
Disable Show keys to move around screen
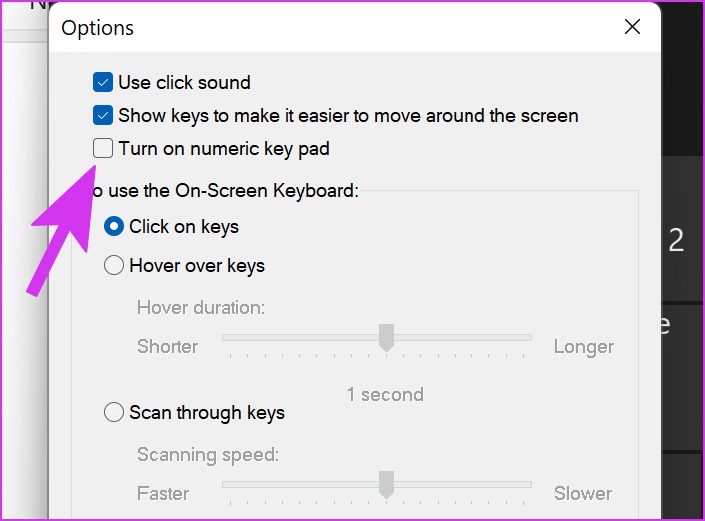[x=103, y=116]
